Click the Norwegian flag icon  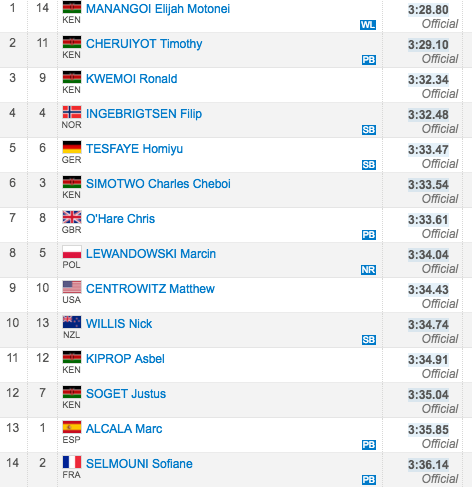pos(72,112)
